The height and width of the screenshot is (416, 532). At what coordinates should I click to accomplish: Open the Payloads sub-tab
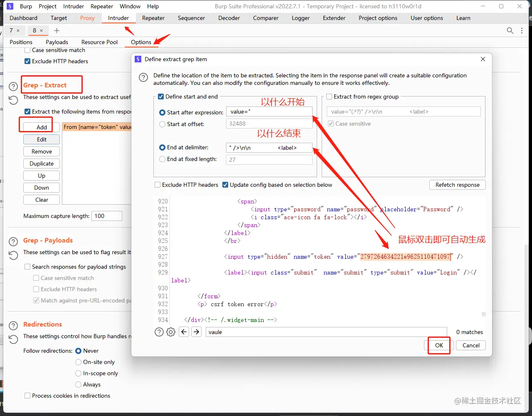[x=57, y=42]
